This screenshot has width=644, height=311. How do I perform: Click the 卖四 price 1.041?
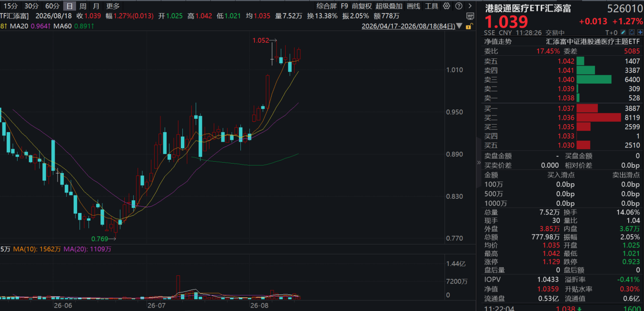[566, 70]
